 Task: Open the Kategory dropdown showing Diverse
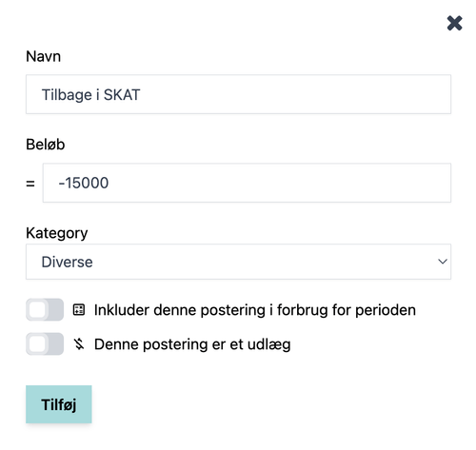(238, 262)
